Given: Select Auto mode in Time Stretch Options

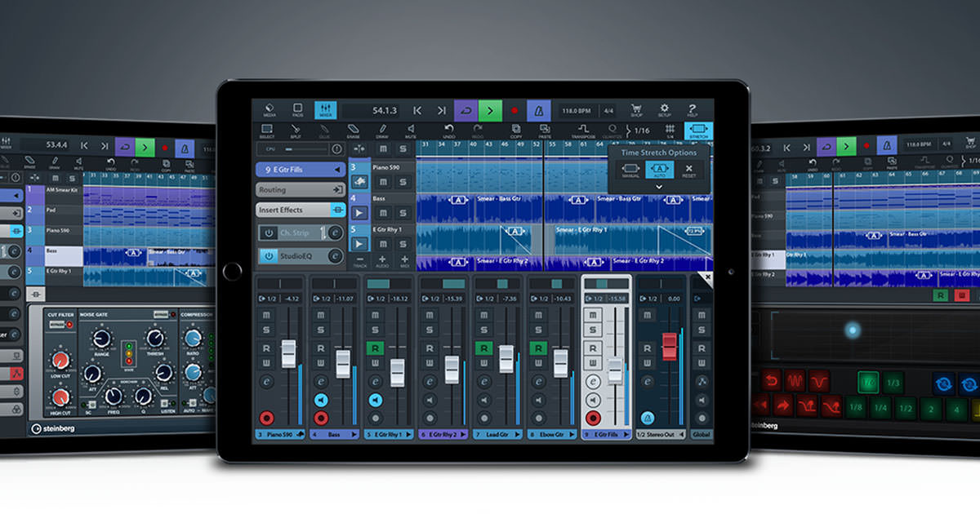Looking at the screenshot, I should point(658,171).
